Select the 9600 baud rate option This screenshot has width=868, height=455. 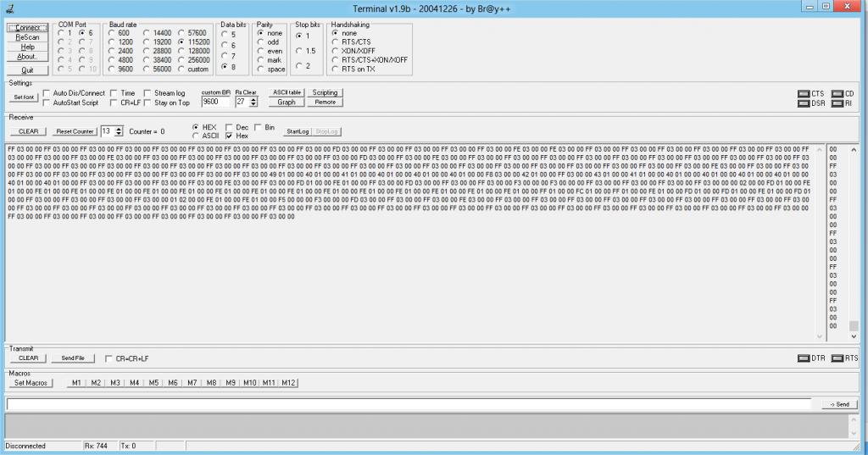[113, 69]
